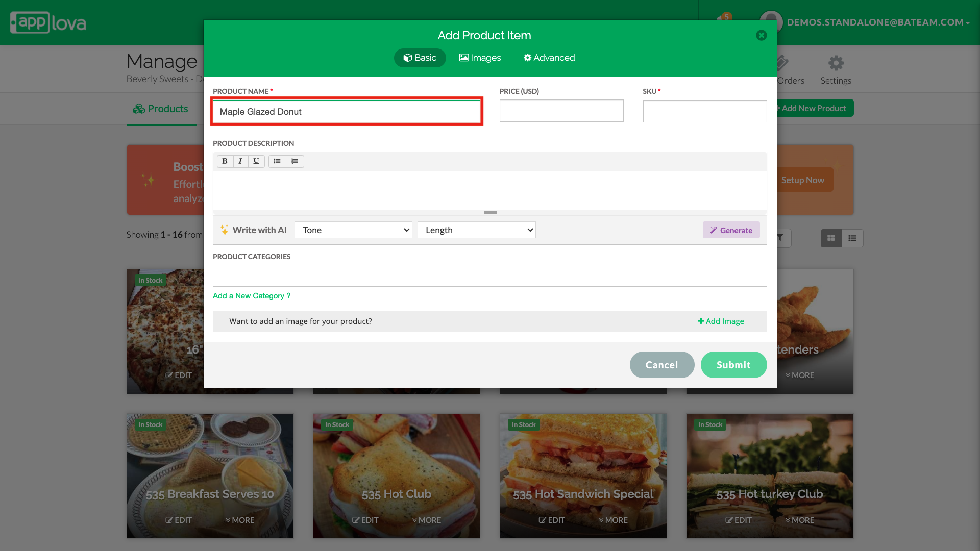Click the Applova logo
This screenshot has height=551, width=980.
click(x=48, y=22)
